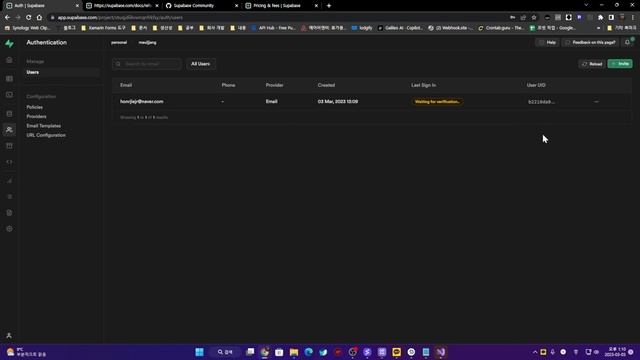
Task: Open the Help button
Action: click(x=547, y=42)
